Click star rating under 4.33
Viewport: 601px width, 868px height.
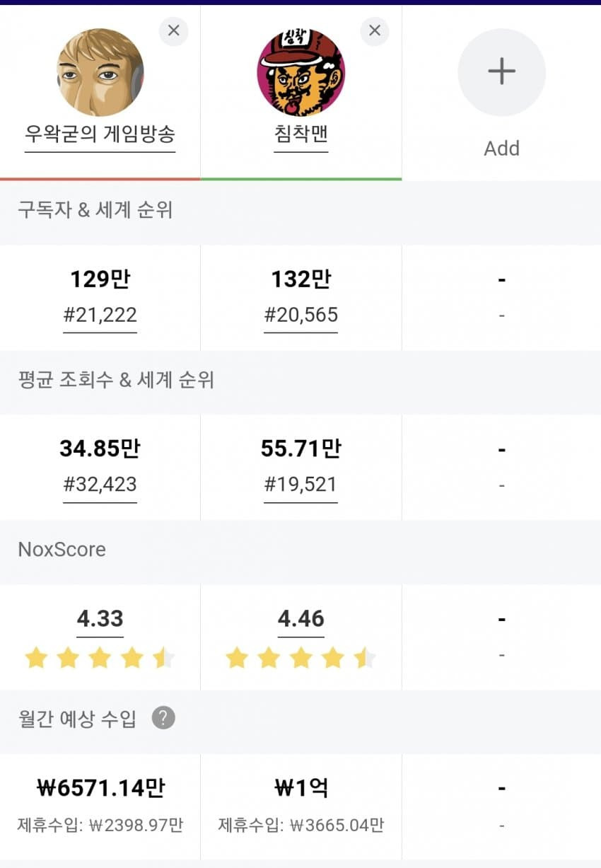pos(100,659)
